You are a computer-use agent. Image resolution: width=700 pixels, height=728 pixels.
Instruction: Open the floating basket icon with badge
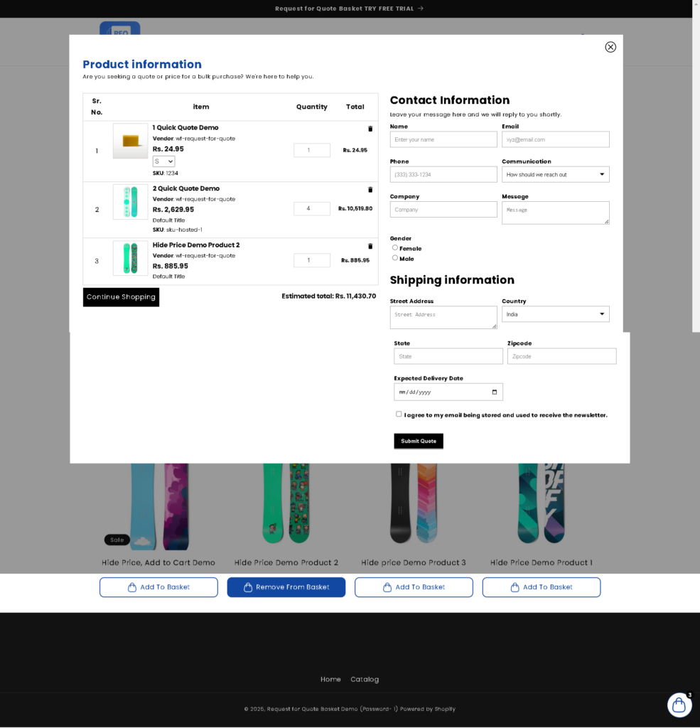(x=679, y=705)
